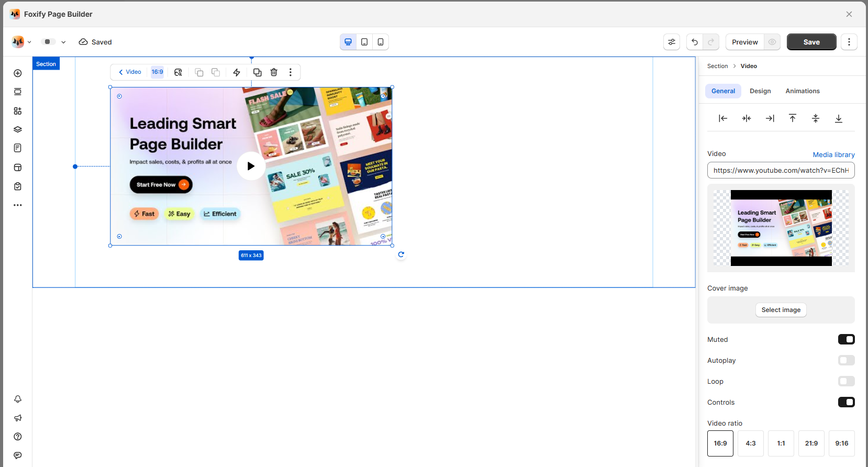Click the eye icon next to Preview
This screenshot has height=467, width=868.
pos(772,42)
